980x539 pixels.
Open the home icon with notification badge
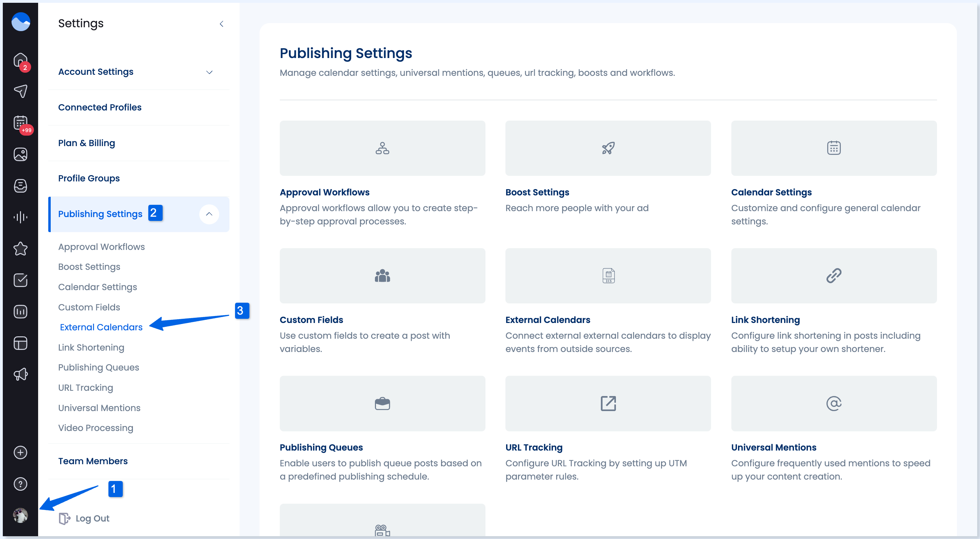click(x=21, y=60)
